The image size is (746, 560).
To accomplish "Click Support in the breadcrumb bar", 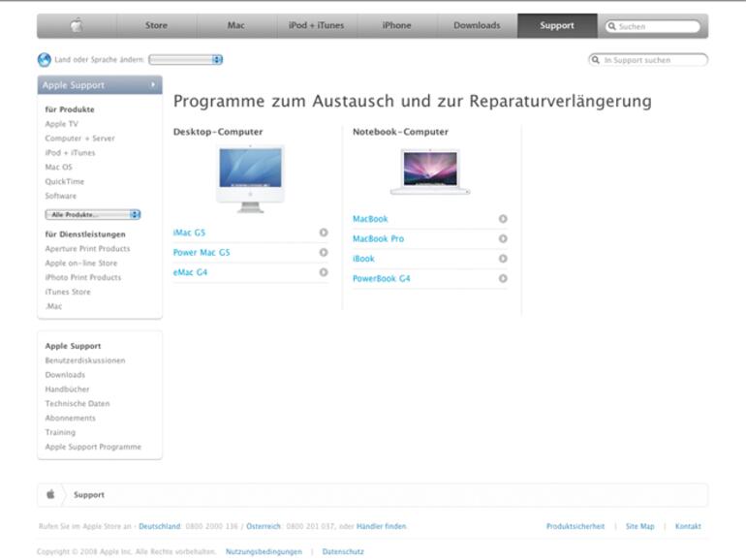I will pyautogui.click(x=89, y=495).
